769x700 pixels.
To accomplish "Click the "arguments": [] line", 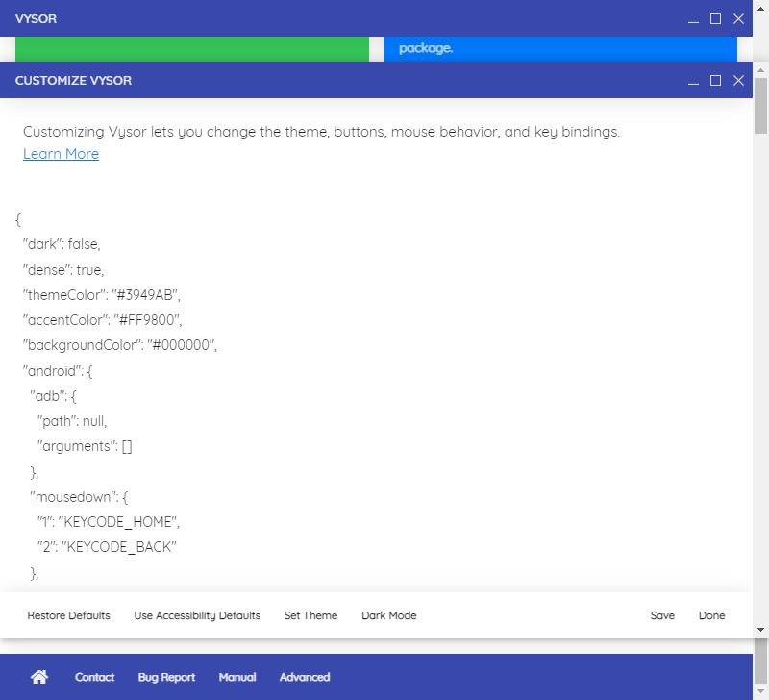I will tap(85, 446).
